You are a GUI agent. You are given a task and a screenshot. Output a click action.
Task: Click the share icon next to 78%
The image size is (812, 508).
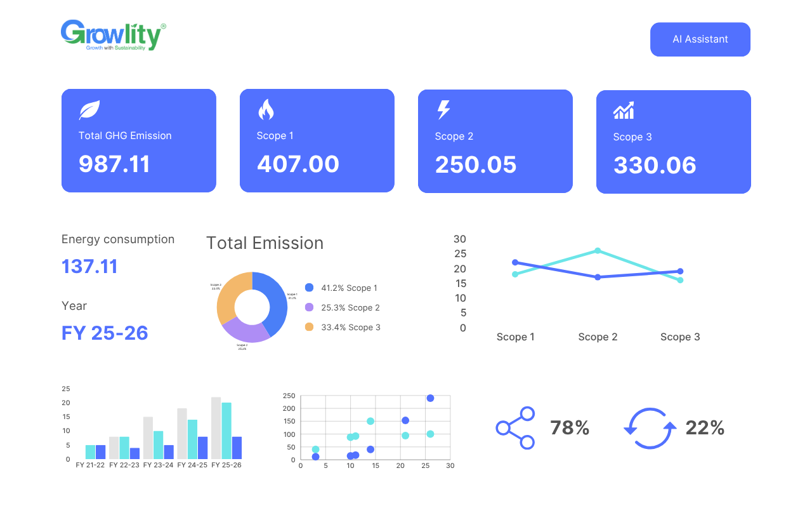[515, 428]
